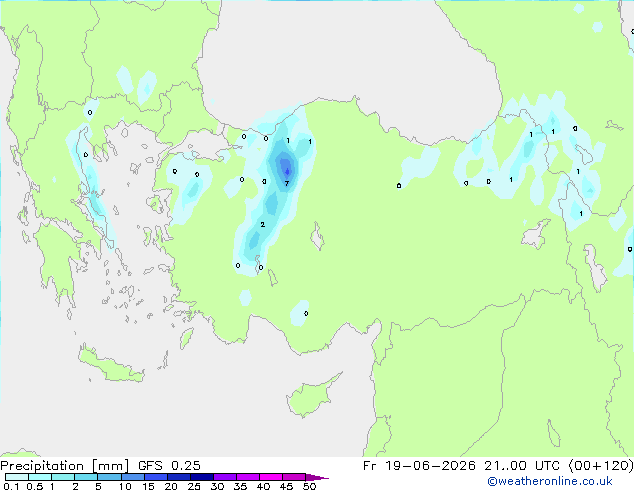The image size is (634, 490).
Task: Click the '(00+120)' forecast offset text
Action: pos(601,466)
